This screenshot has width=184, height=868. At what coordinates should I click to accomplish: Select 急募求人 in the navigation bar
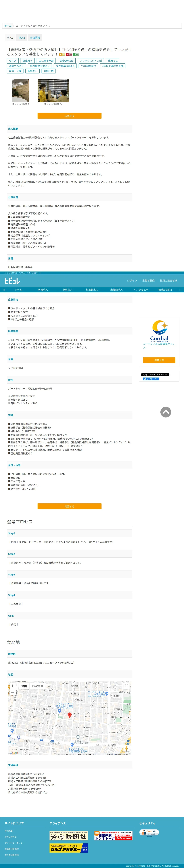(x=67, y=290)
